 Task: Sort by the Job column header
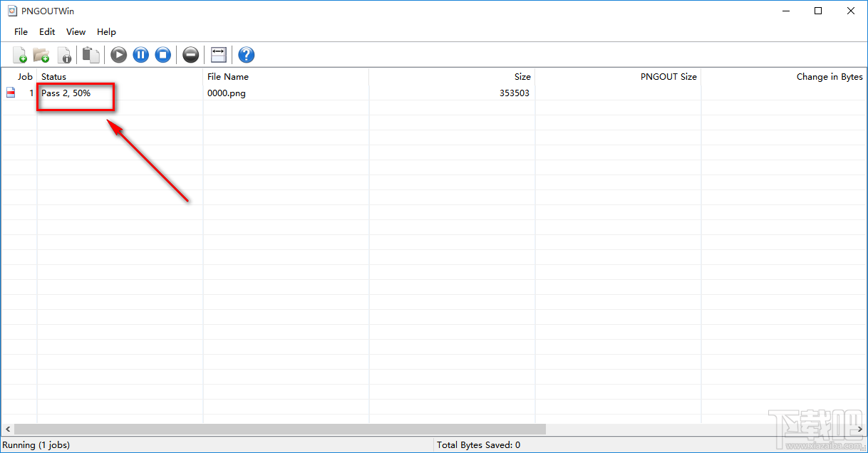tap(19, 77)
